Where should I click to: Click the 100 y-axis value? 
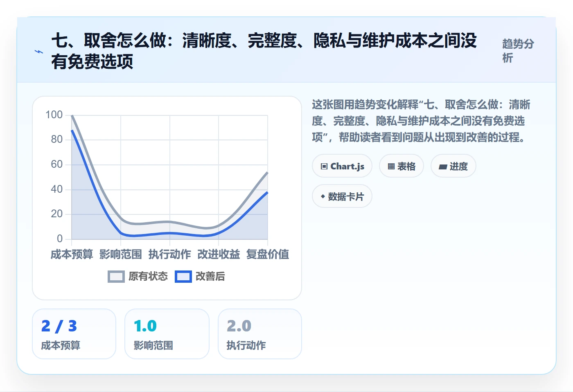(x=54, y=115)
